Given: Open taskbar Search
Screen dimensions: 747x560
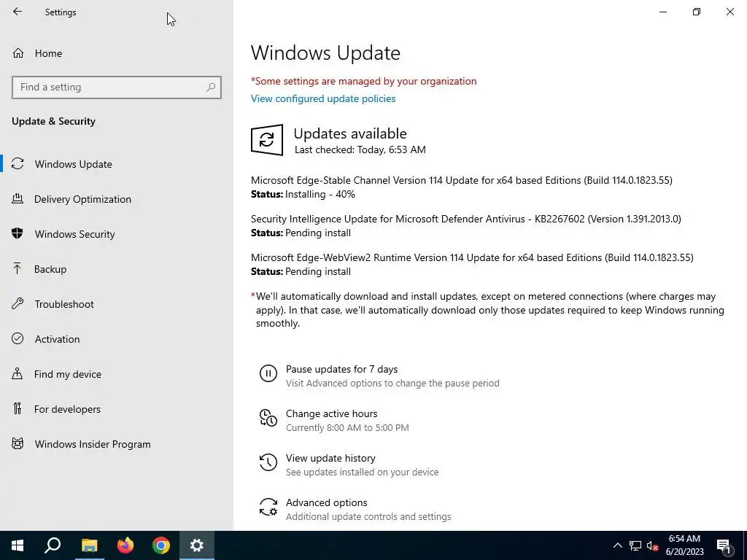Looking at the screenshot, I should [53, 545].
